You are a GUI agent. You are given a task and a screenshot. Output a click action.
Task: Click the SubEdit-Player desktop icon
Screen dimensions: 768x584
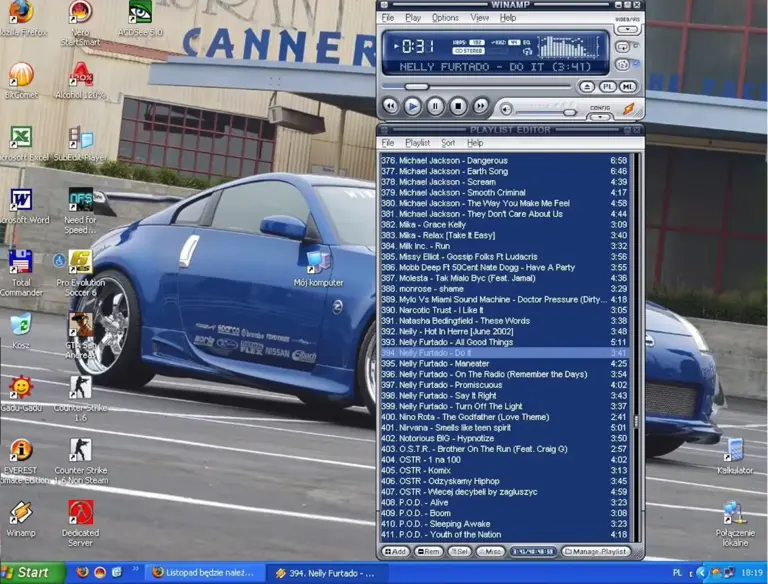coord(80,144)
